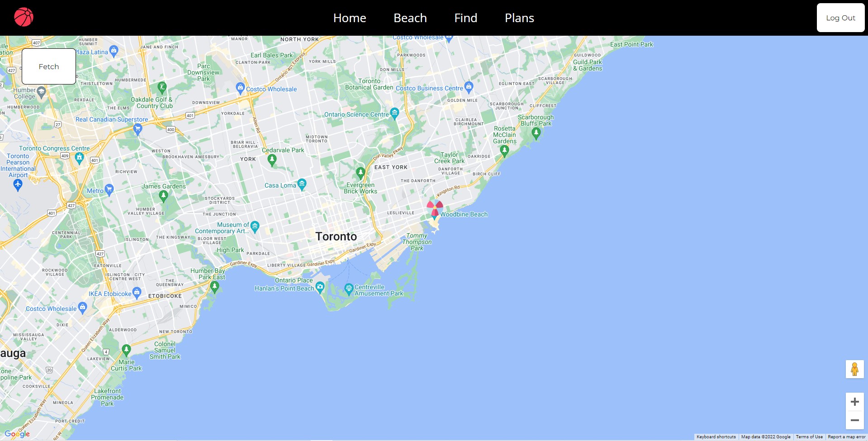Select the Toronto Pearson airport icon
Viewport: 868px width, 441px height.
pyautogui.click(x=18, y=184)
